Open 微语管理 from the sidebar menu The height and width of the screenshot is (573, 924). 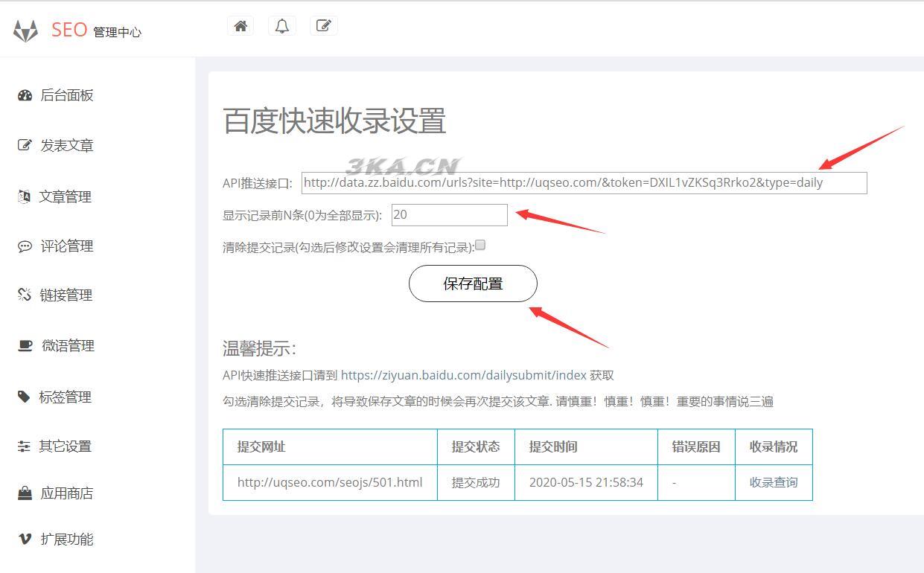point(66,345)
